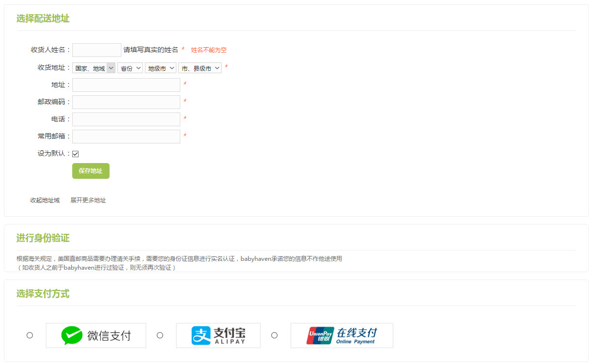Image resolution: width=592 pixels, height=364 pixels.
Task: Click the 收起地址域 link
Action: click(45, 200)
